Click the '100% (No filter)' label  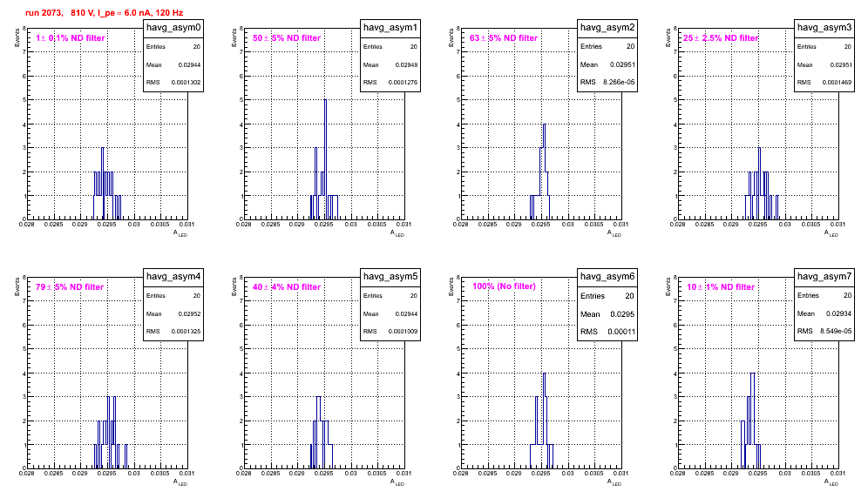(504, 286)
